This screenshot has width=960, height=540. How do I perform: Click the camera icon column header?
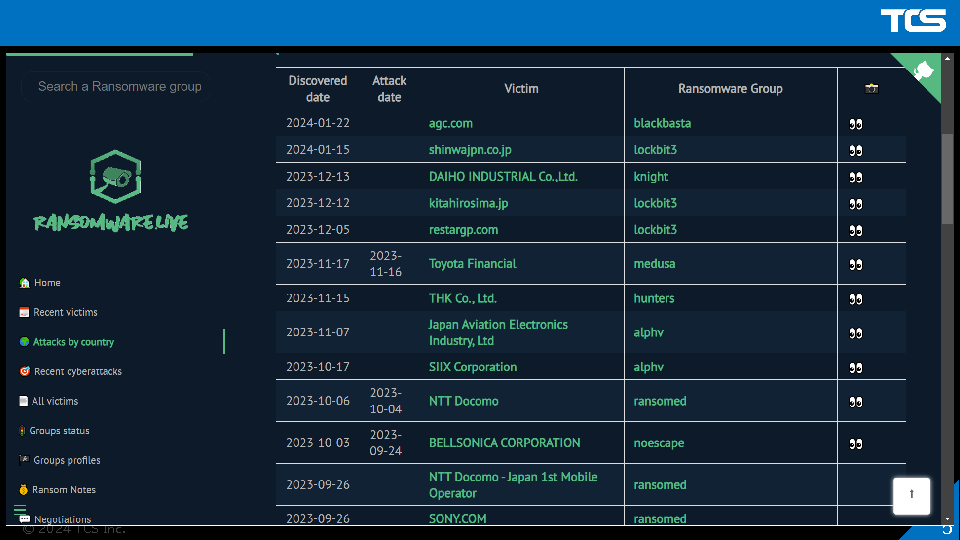tap(871, 89)
